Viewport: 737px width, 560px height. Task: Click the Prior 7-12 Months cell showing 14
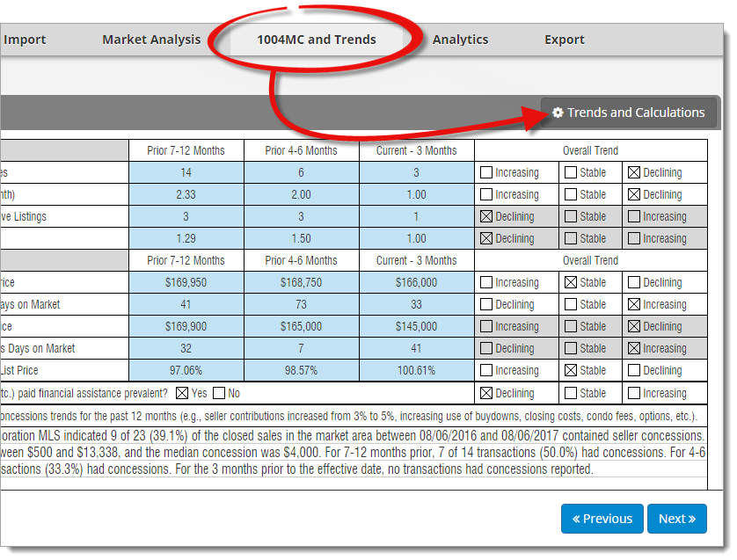click(x=186, y=172)
